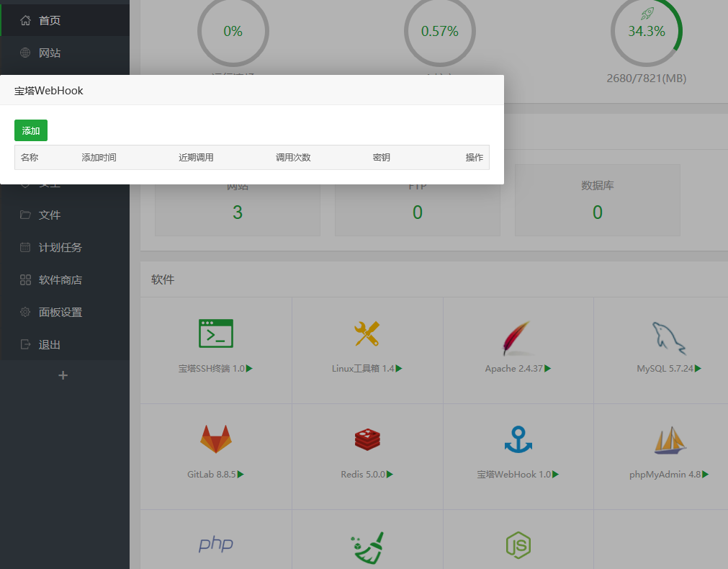Viewport: 728px width, 569px height.
Task: Click the gear icon beside 面板设置
Action: click(x=25, y=312)
